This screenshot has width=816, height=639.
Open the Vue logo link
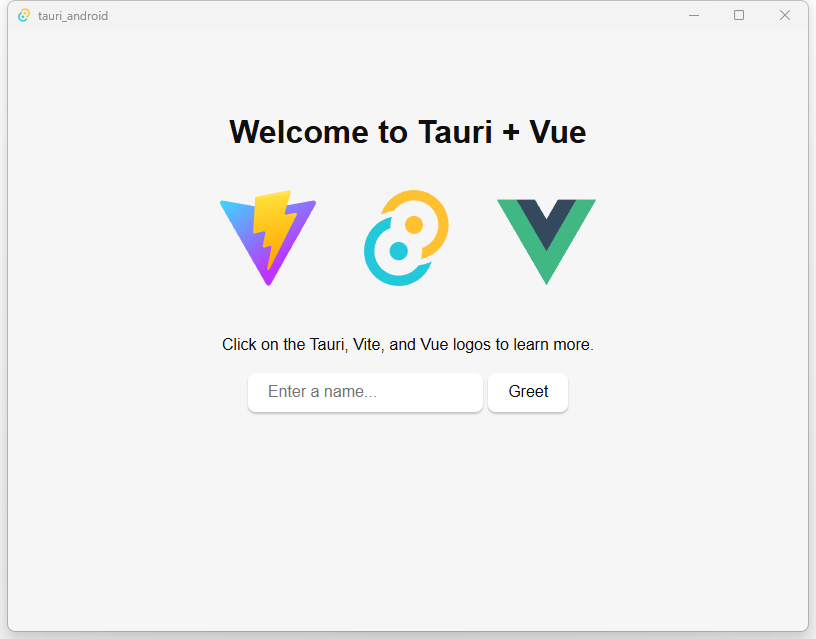pyautogui.click(x=546, y=242)
